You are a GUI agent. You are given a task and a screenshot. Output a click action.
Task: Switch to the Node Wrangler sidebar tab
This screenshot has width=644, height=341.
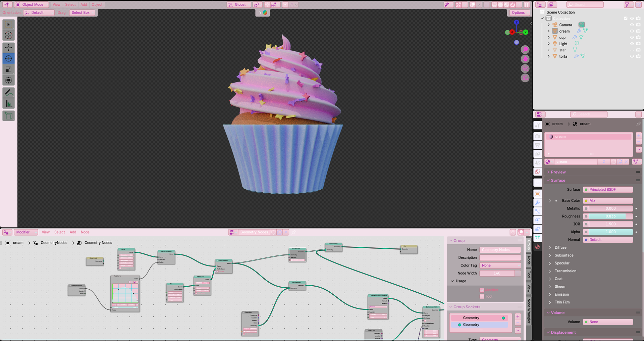point(529,311)
